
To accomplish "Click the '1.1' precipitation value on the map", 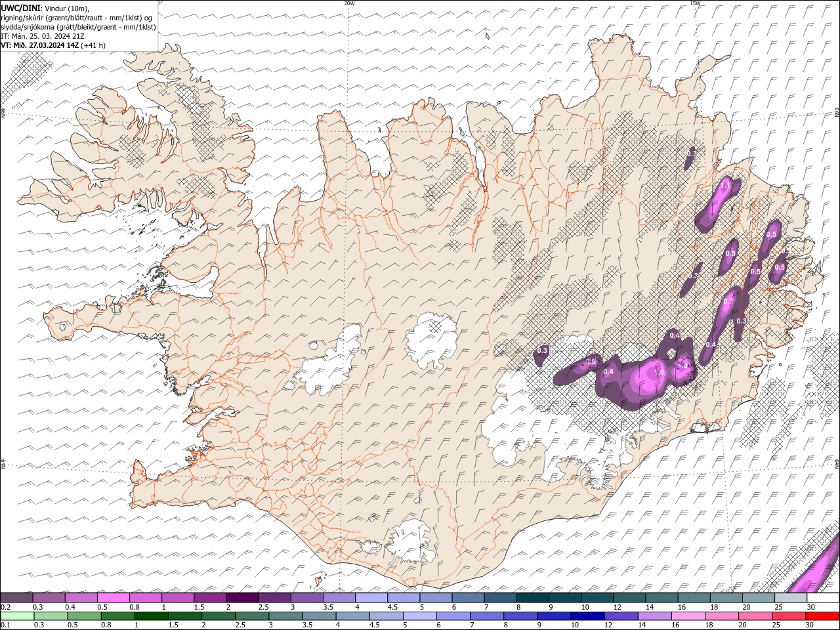I will pyautogui.click(x=724, y=186).
